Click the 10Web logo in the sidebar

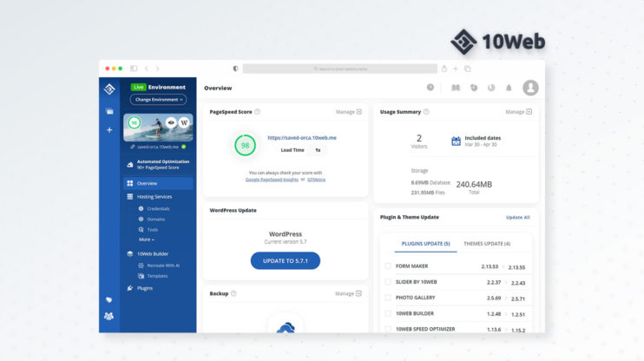[109, 89]
